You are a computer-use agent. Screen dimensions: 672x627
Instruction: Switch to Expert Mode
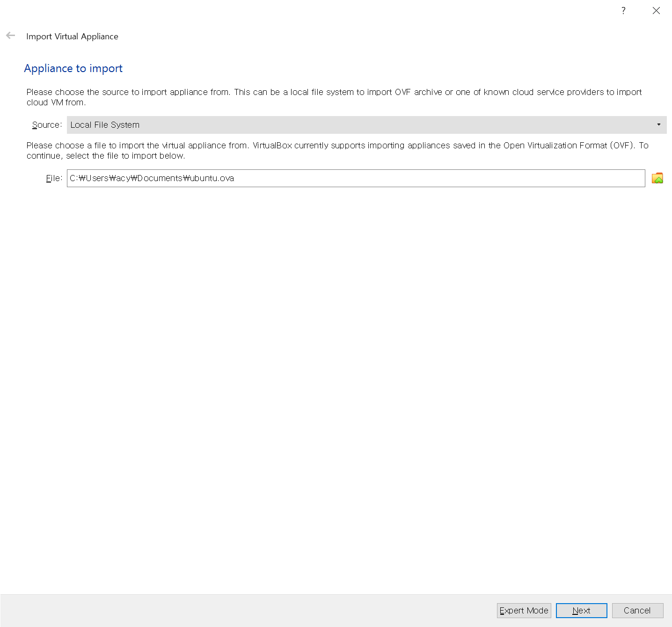(x=524, y=610)
